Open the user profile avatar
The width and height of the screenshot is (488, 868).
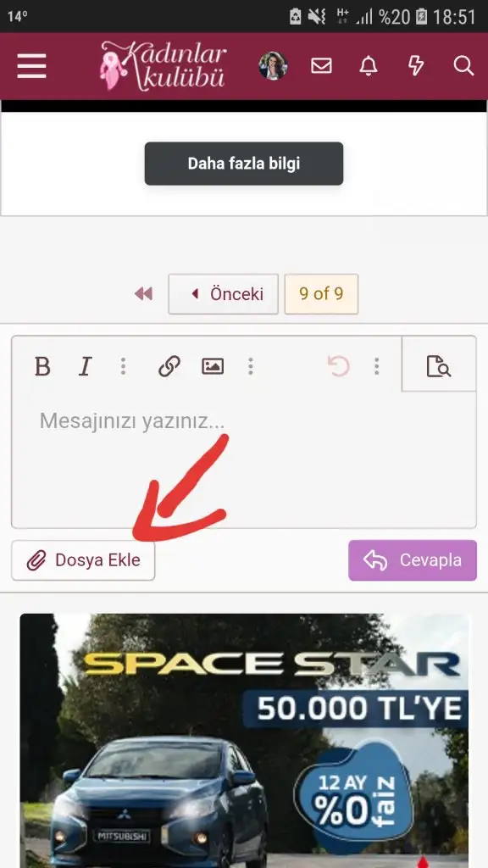[x=273, y=66]
